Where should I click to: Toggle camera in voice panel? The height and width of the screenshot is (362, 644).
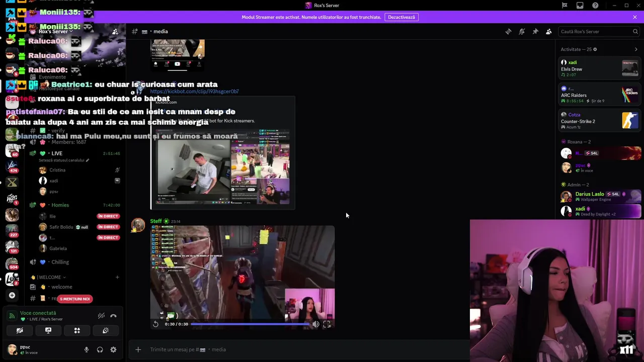(x=20, y=330)
